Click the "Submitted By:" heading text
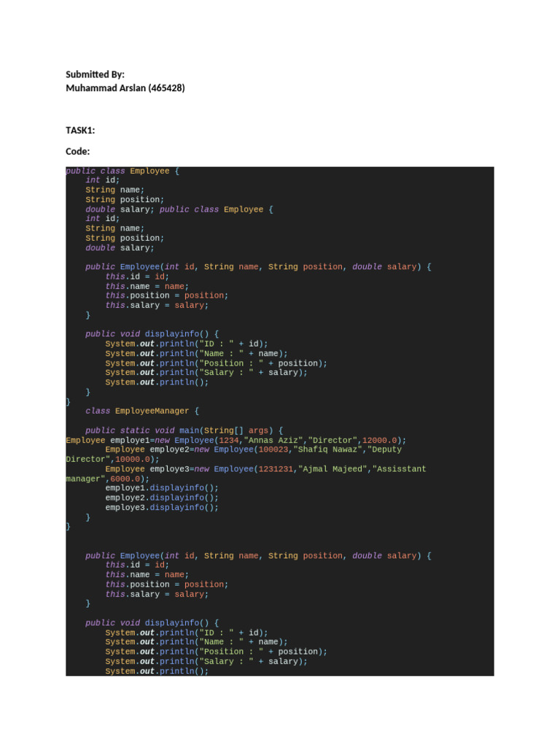 click(x=95, y=74)
